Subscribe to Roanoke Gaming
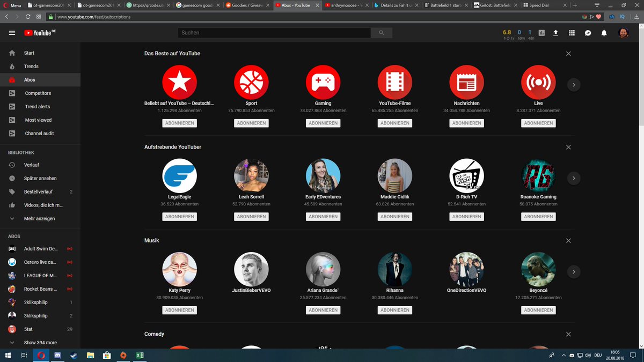Image resolution: width=644 pixels, height=362 pixels. click(538, 217)
